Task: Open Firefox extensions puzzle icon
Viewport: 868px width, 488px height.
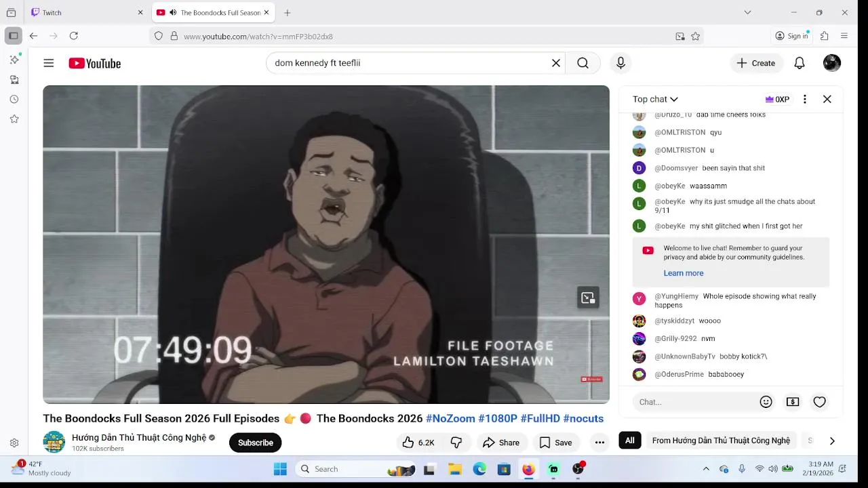Action: click(x=825, y=36)
